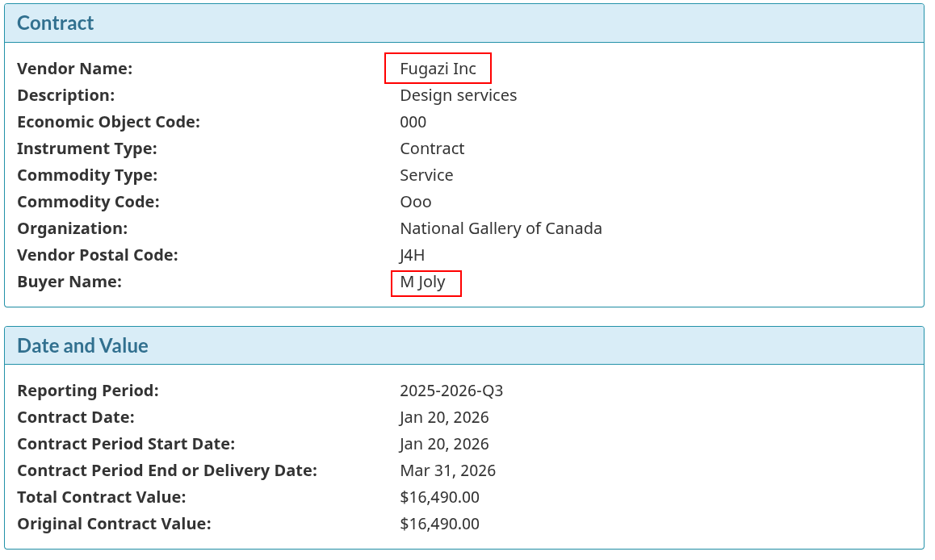Select vendor postal code J4H
Image resolution: width=935 pixels, height=560 pixels.
[412, 256]
